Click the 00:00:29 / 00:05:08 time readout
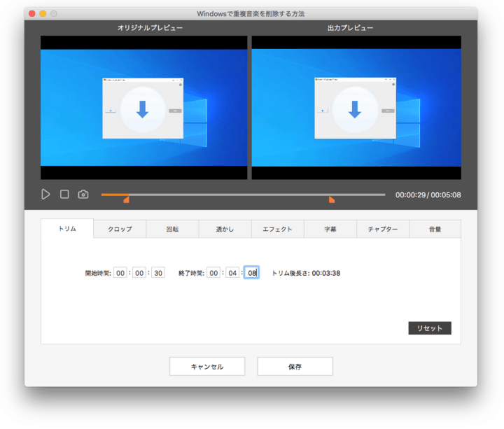This screenshot has width=504, height=429. (x=428, y=195)
